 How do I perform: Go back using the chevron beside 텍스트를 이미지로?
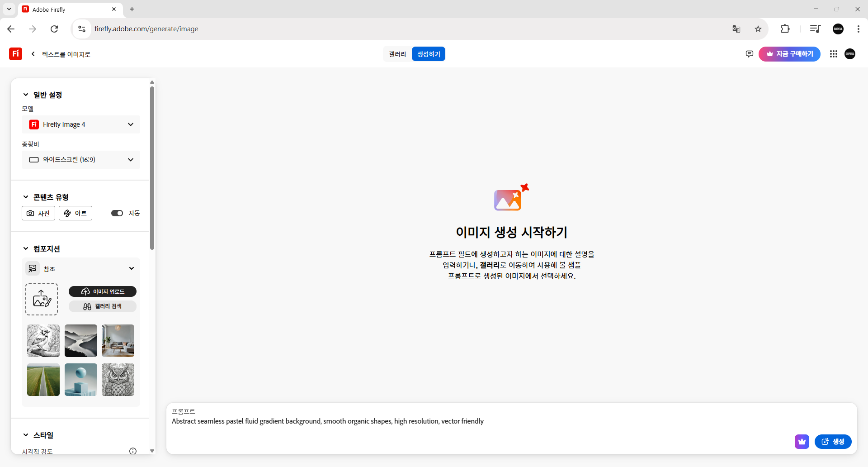coord(33,54)
